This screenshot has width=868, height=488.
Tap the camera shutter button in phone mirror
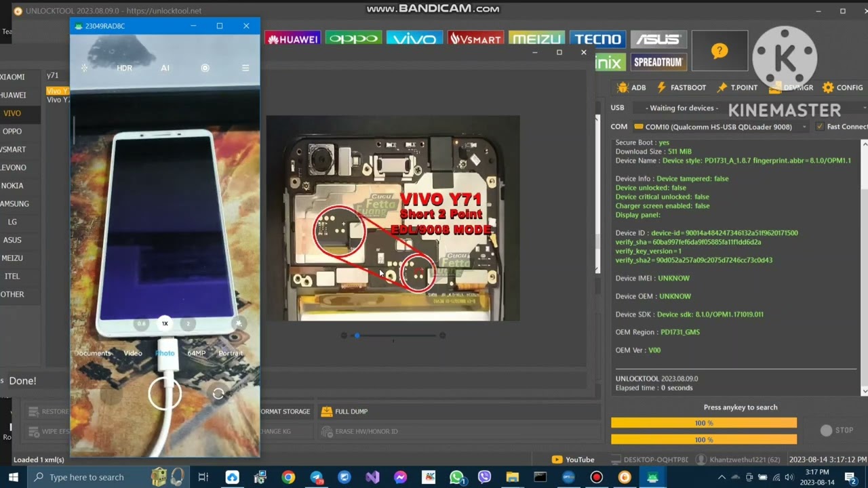165,393
